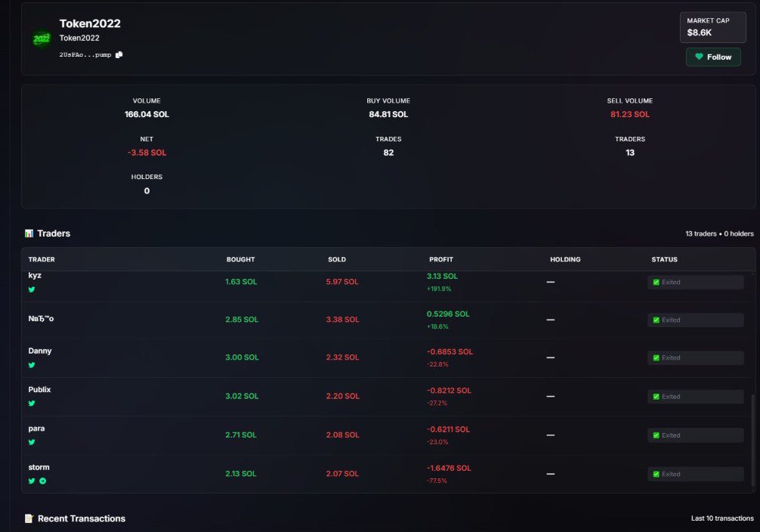
Task: Click the Token2022 green logo thumbnail
Action: 42,39
